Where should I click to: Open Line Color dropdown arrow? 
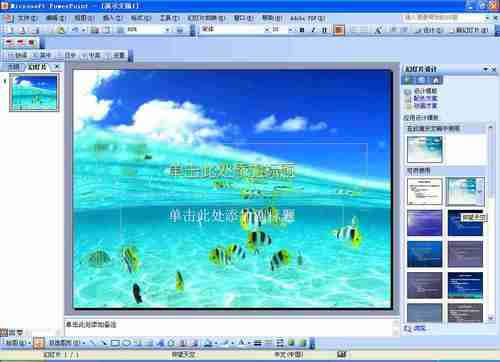pos(232,343)
